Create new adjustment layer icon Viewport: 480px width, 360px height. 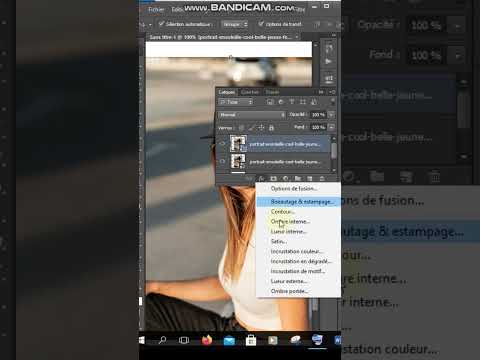click(286, 179)
